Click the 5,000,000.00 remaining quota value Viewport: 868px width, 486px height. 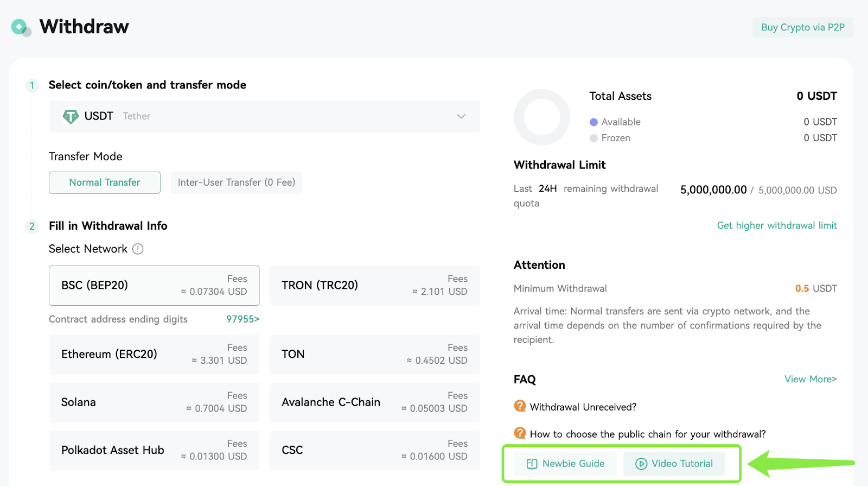(713, 190)
